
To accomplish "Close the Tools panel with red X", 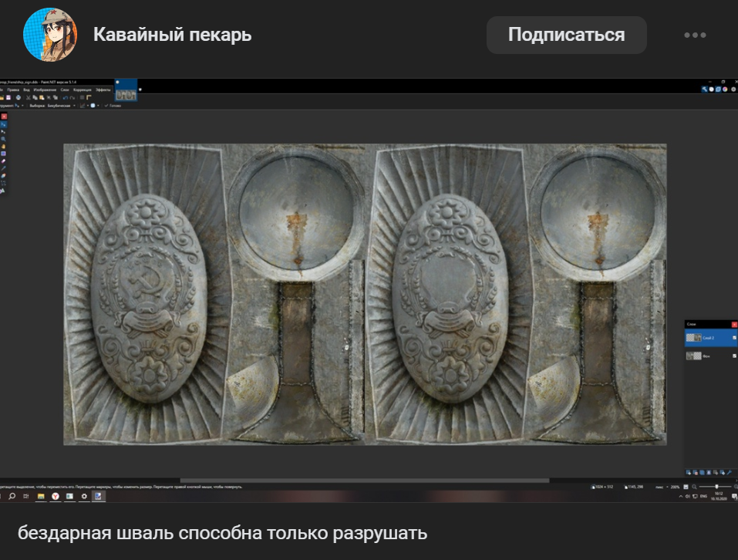I will coord(4,116).
